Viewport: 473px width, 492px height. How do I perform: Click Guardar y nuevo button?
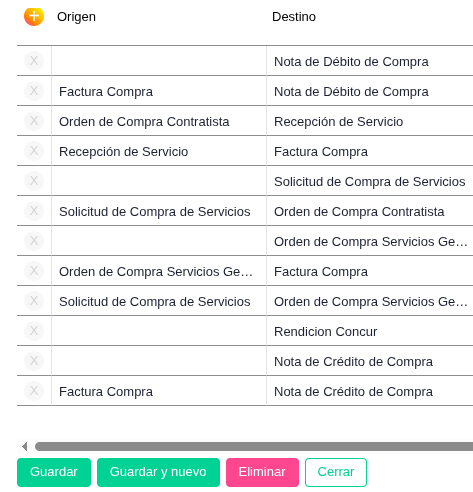pos(158,472)
